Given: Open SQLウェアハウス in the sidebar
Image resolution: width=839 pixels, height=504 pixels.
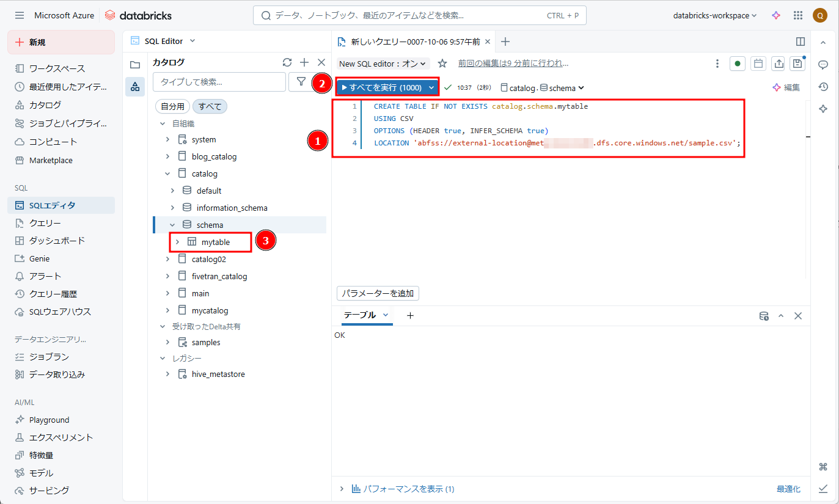Looking at the screenshot, I should [x=60, y=312].
